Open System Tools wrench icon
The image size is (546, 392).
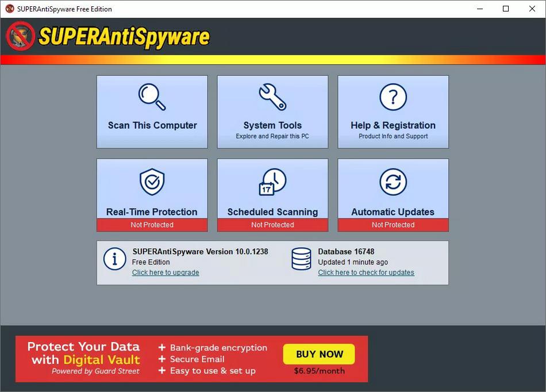point(272,97)
